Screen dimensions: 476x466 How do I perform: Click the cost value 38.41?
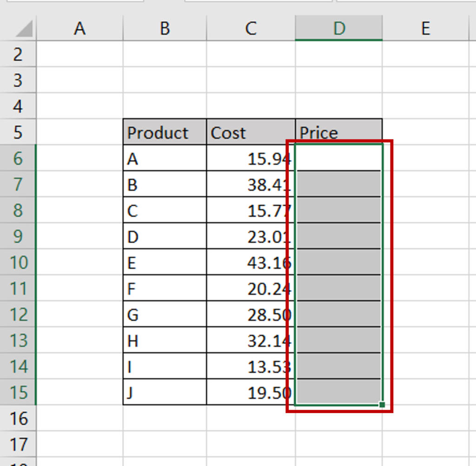point(251,184)
